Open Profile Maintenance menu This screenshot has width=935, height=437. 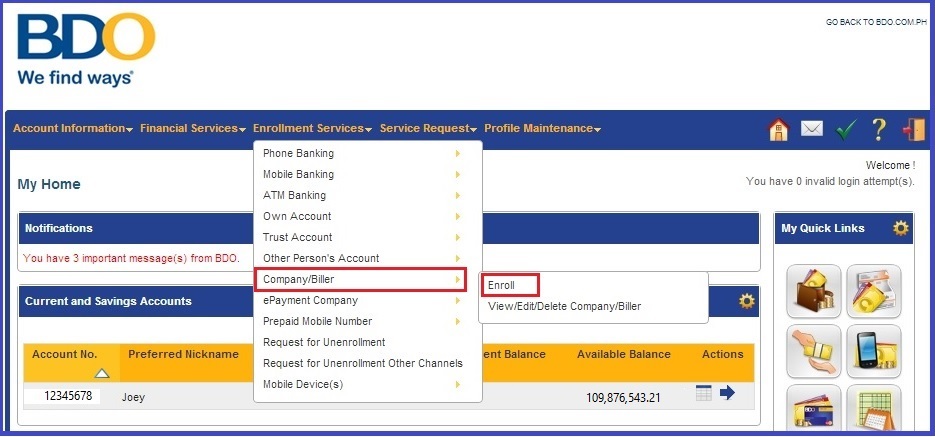coord(542,128)
